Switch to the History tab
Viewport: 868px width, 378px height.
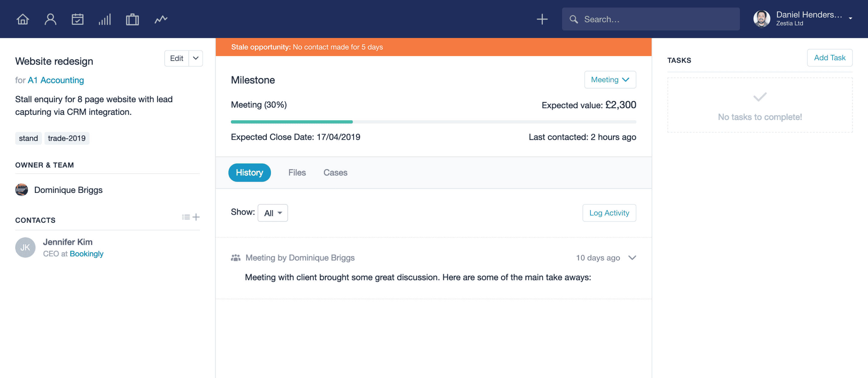[x=249, y=172]
